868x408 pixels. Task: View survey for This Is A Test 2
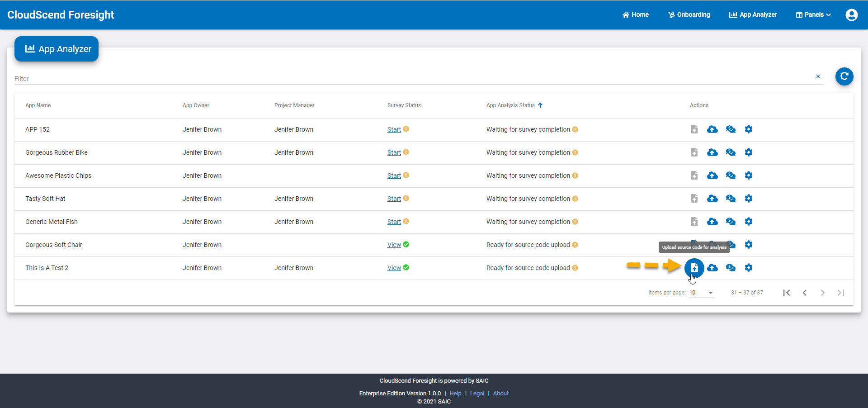point(394,268)
